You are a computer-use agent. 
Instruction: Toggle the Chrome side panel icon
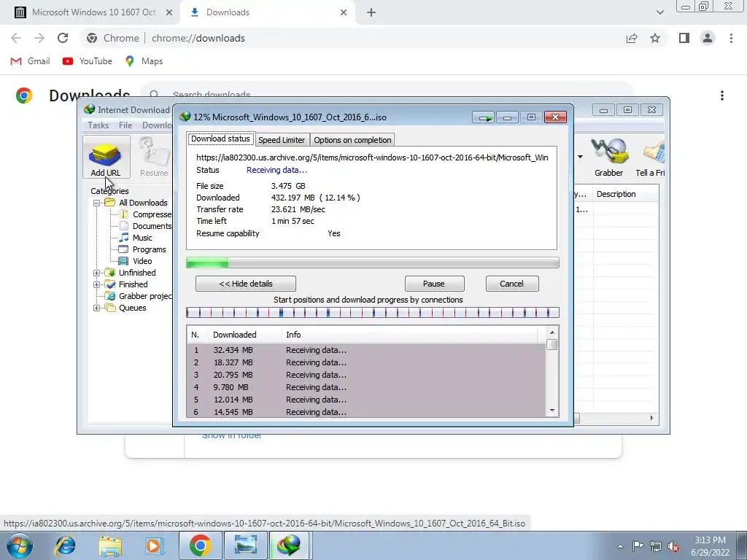pos(684,38)
